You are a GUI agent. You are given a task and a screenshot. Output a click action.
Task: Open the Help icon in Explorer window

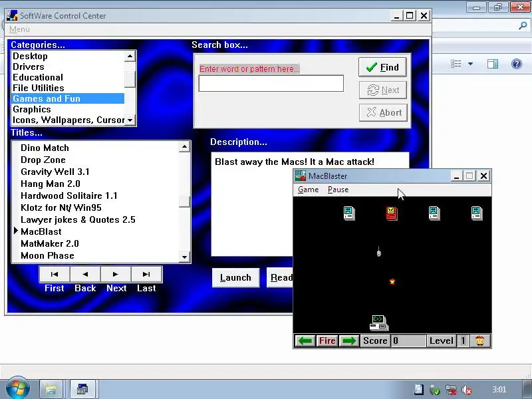[517, 64]
